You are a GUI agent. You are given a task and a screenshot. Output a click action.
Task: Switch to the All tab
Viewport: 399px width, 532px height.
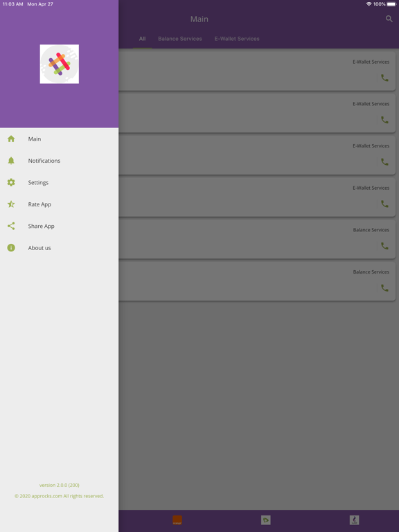pyautogui.click(x=142, y=39)
